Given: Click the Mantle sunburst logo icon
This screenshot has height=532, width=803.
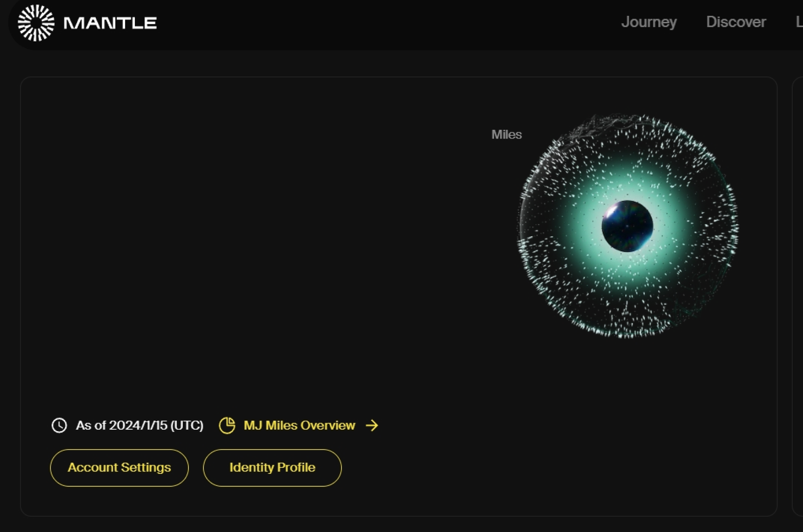Looking at the screenshot, I should click(x=36, y=23).
